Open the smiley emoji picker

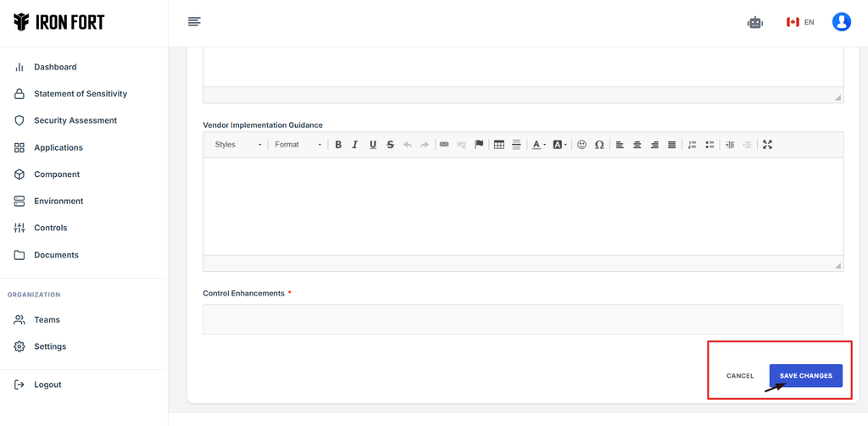581,145
